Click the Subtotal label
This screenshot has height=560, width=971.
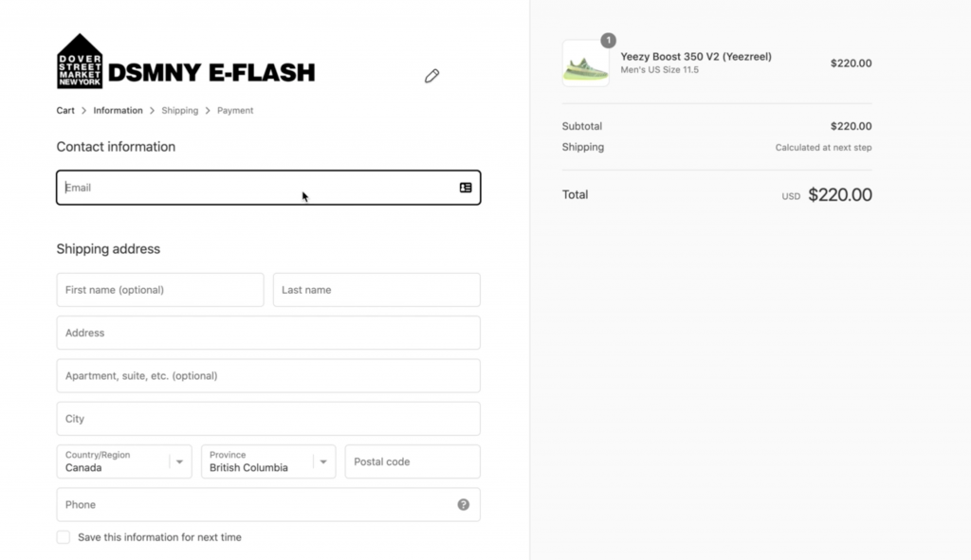pyautogui.click(x=581, y=126)
